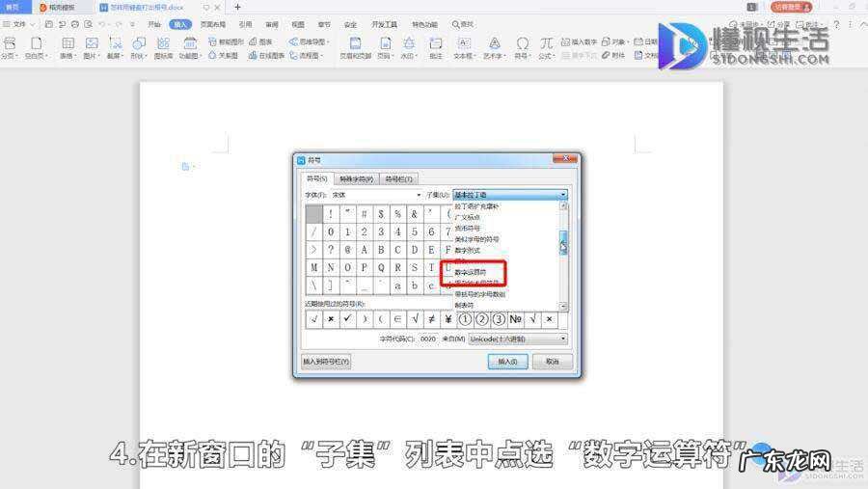Choose 制表符 in subset list
The image size is (868, 489).
pos(464,305)
